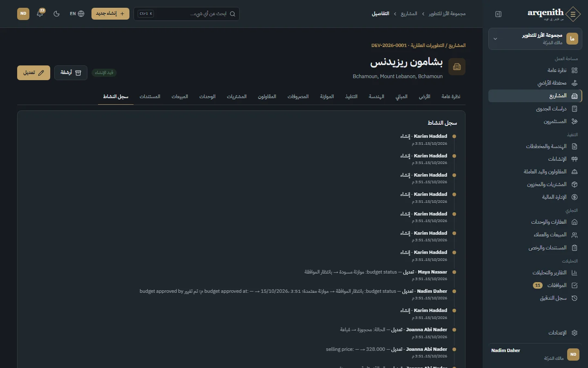Click ND avatar in top bar
The image size is (588, 368).
click(x=23, y=13)
